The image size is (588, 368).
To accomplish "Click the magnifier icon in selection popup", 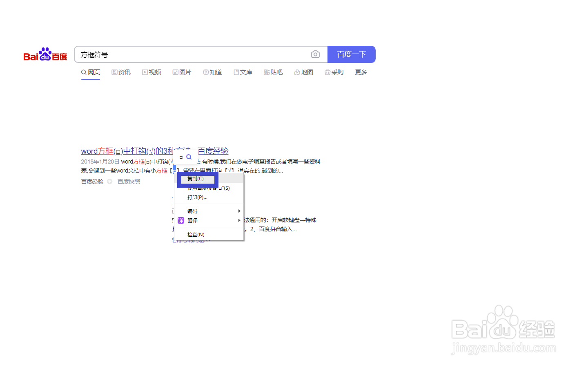I will point(188,157).
